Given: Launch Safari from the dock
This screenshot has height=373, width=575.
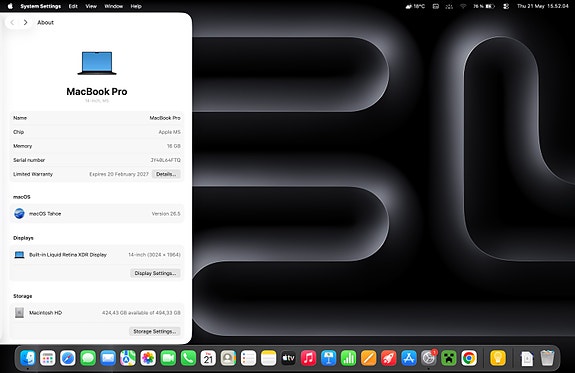Looking at the screenshot, I should click(x=68, y=358).
